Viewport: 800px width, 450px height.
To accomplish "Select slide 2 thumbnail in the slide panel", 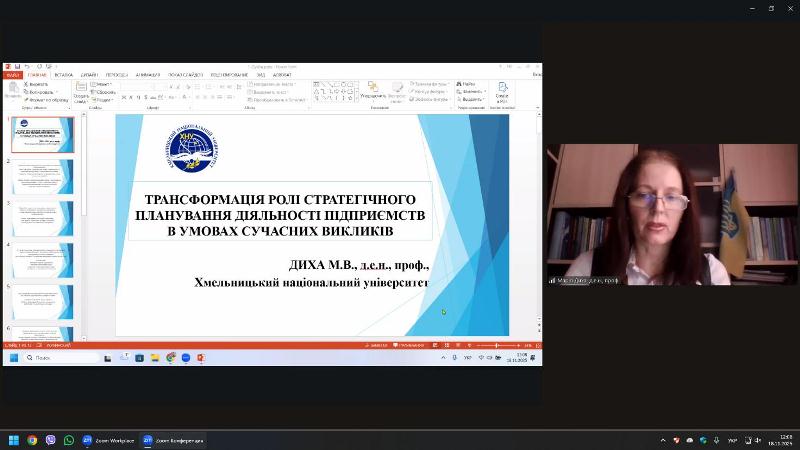I will tap(43, 177).
